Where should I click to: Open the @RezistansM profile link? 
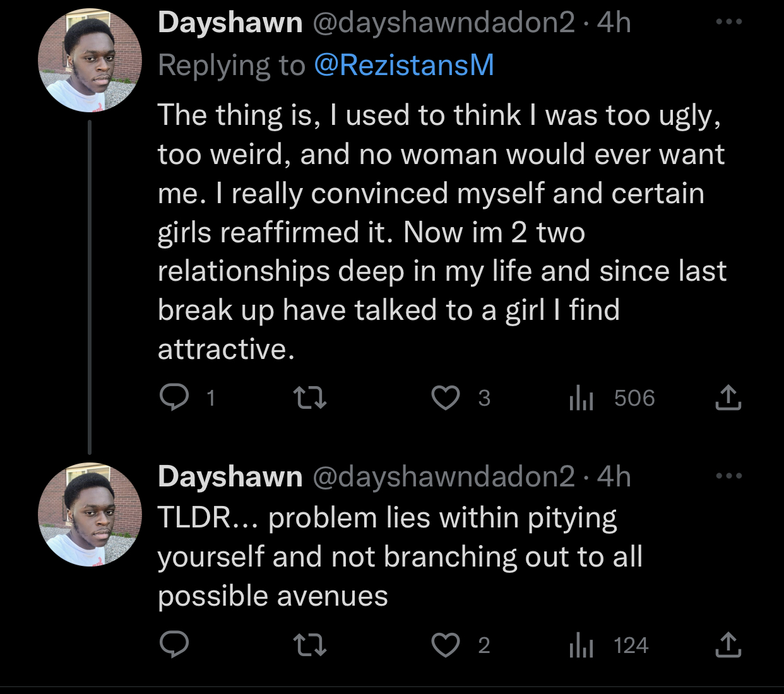(404, 65)
